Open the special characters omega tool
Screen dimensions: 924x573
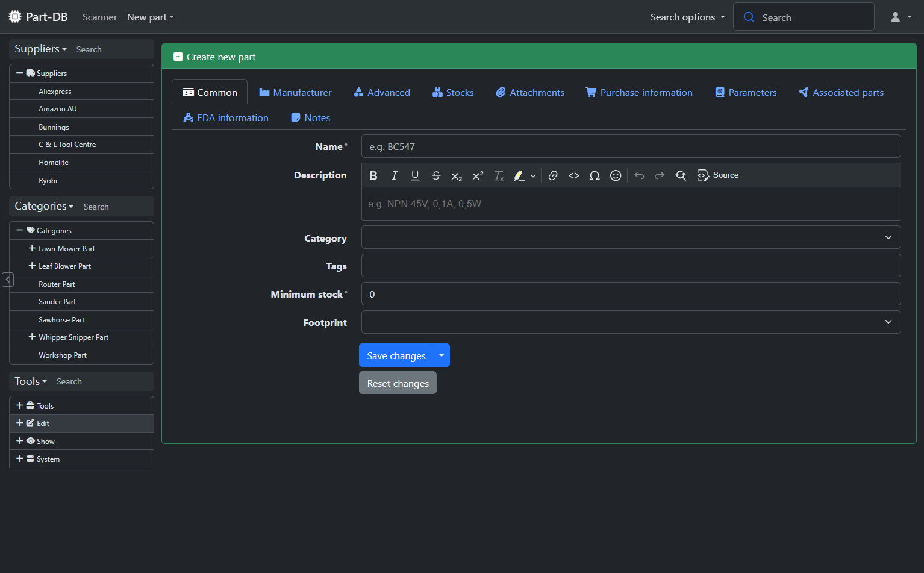pos(595,175)
